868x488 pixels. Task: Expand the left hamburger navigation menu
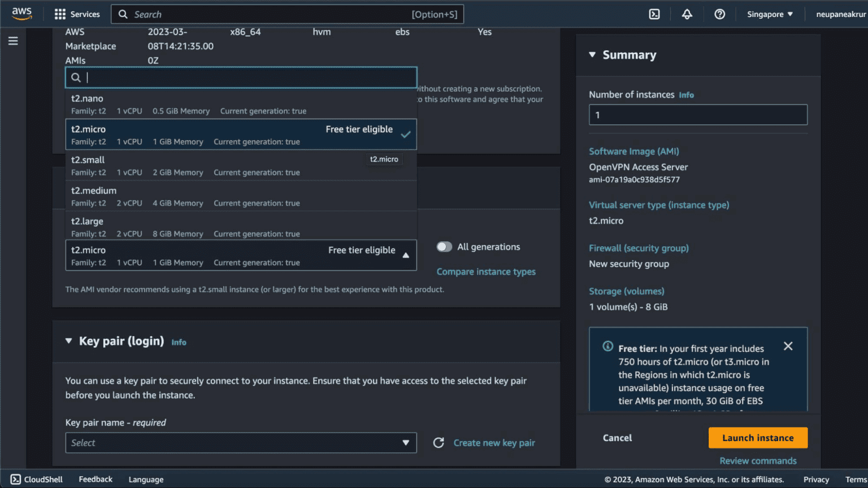(13, 41)
